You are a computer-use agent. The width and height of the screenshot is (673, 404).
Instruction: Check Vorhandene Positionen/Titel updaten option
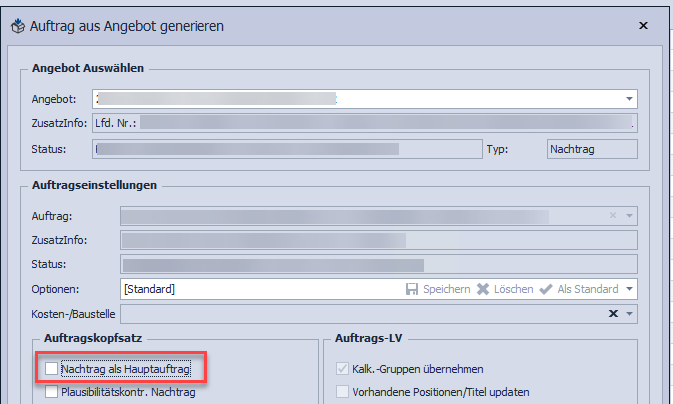pyautogui.click(x=343, y=391)
